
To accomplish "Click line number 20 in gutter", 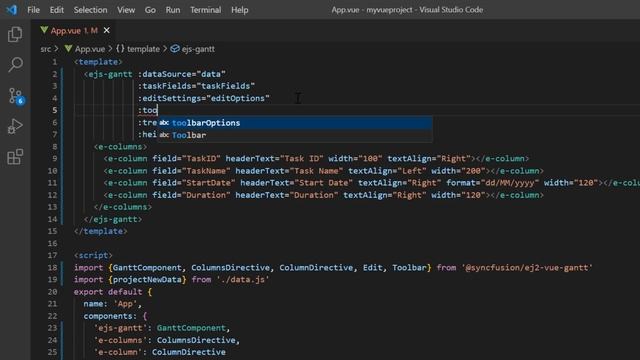I will pyautogui.click(x=52, y=292).
